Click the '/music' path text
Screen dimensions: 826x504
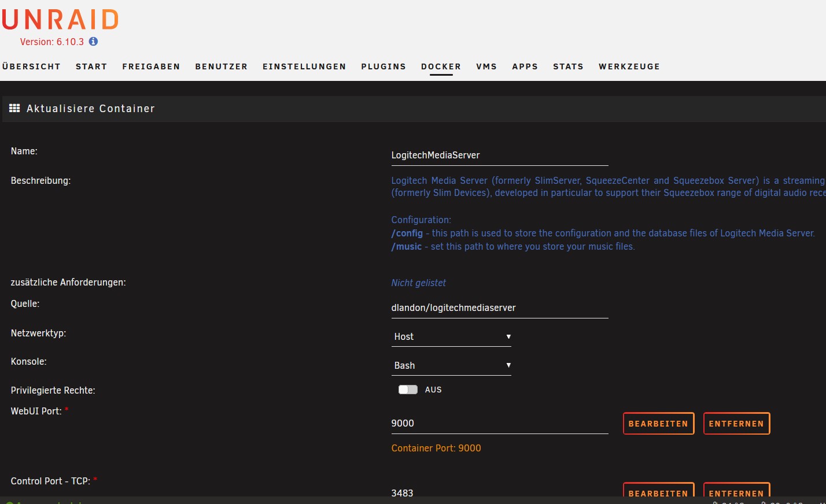pyautogui.click(x=407, y=246)
